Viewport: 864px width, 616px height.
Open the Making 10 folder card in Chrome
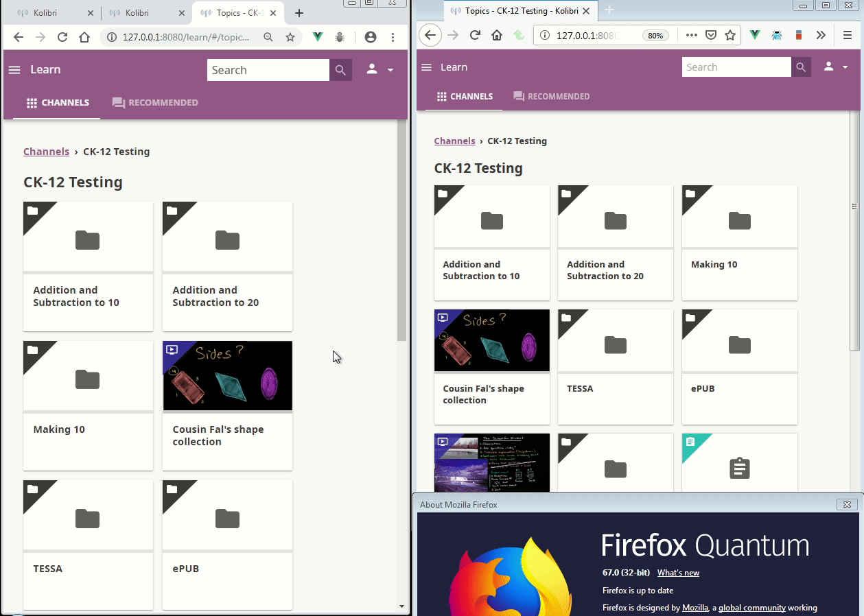pyautogui.click(x=88, y=405)
